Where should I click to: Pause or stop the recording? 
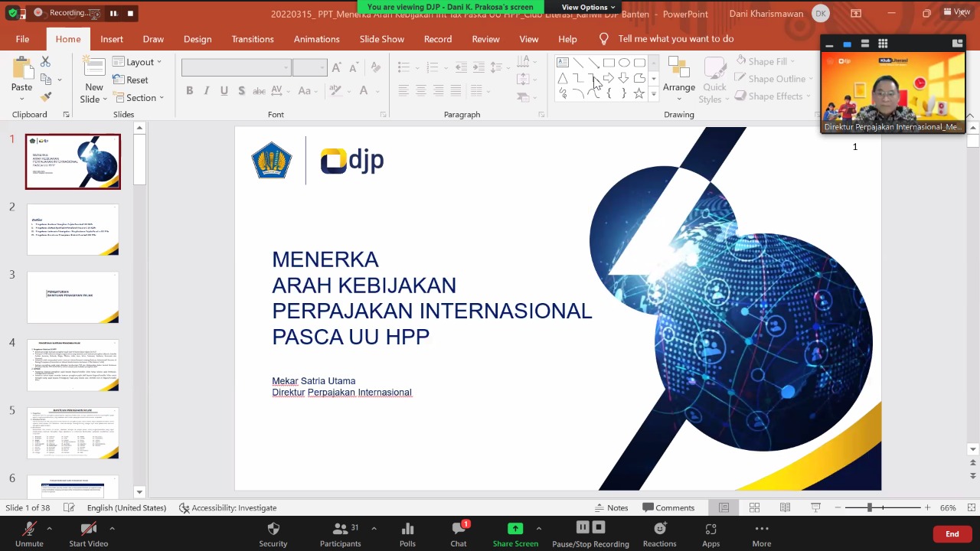[x=590, y=528]
